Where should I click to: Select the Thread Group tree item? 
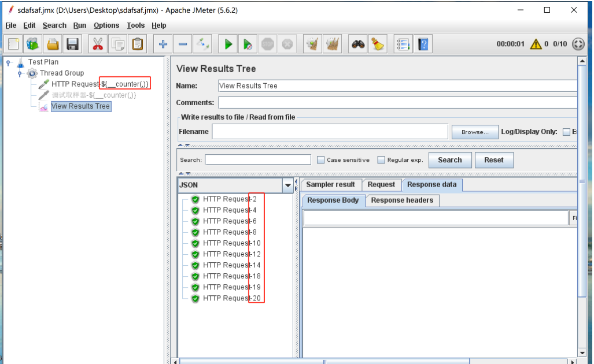(62, 73)
